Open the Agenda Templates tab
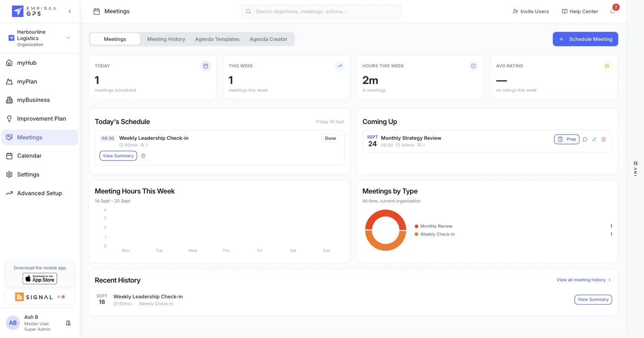This screenshot has height=338, width=644. (217, 39)
